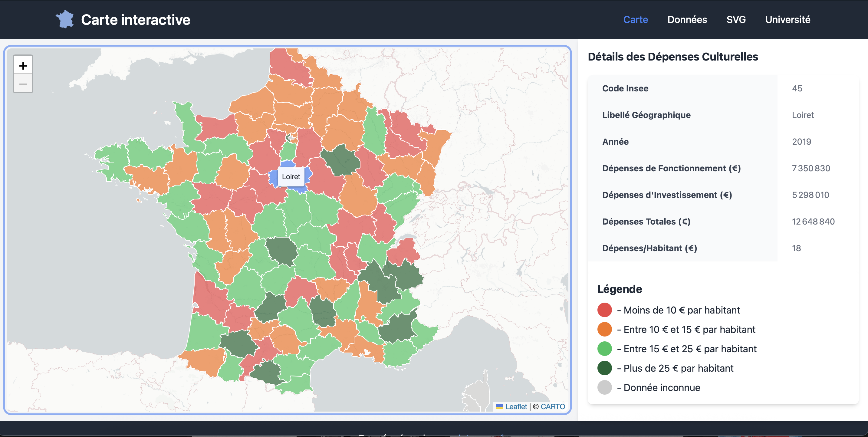Click the orange legend circle
868x437 pixels.
point(604,330)
